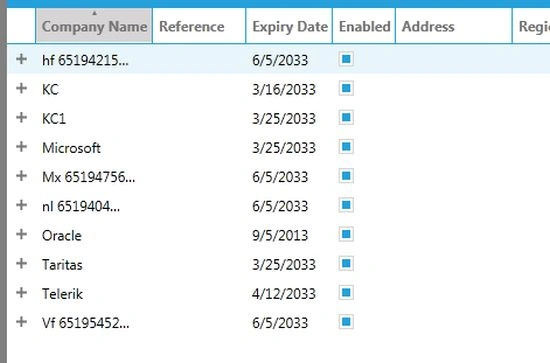Toggle Enabled checkbox for nl 6519404...
Screen dimensions: 550x363
pos(346,205)
